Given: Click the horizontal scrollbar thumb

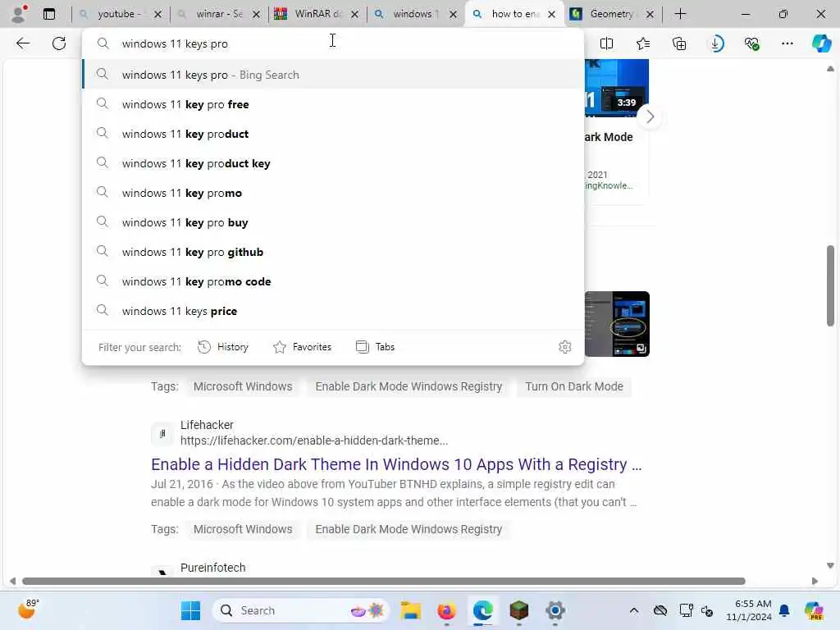Looking at the screenshot, I should point(384,582).
